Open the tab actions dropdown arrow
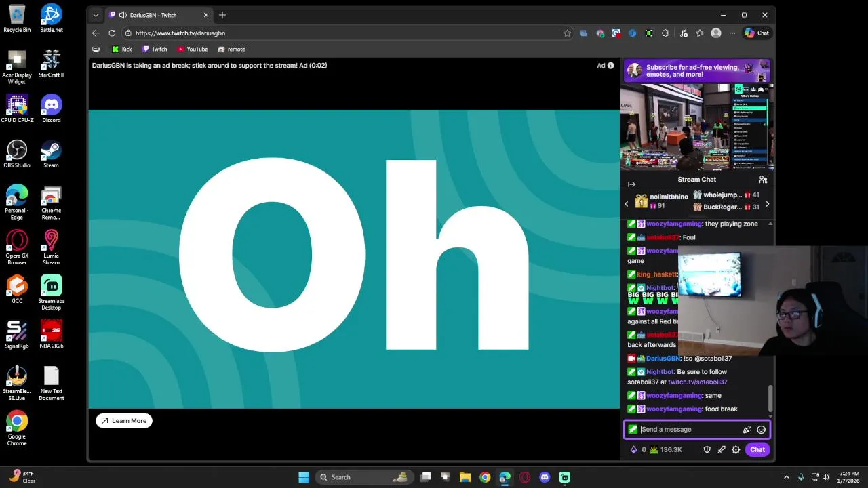 click(96, 15)
